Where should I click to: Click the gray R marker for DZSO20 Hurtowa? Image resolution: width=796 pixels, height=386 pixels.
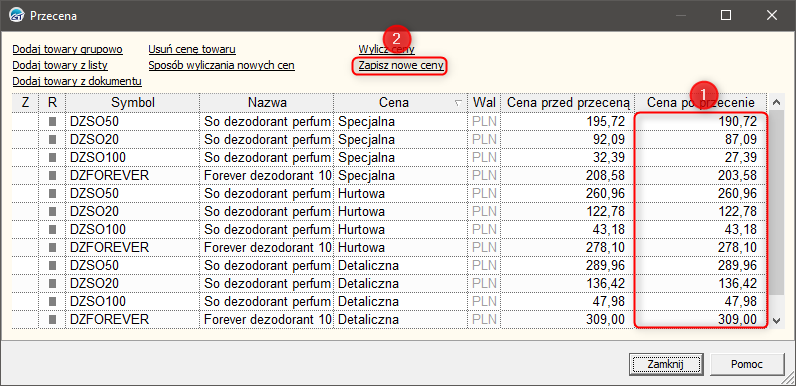pos(52,212)
